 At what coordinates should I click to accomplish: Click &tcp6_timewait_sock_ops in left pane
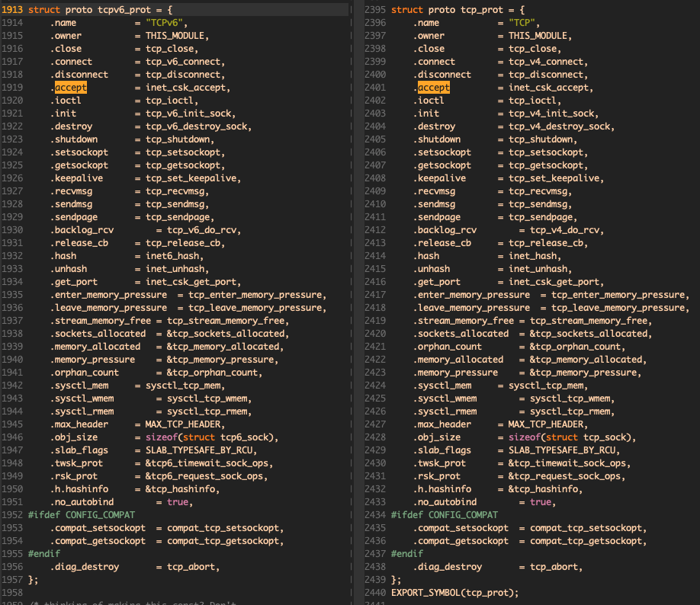coord(206,463)
